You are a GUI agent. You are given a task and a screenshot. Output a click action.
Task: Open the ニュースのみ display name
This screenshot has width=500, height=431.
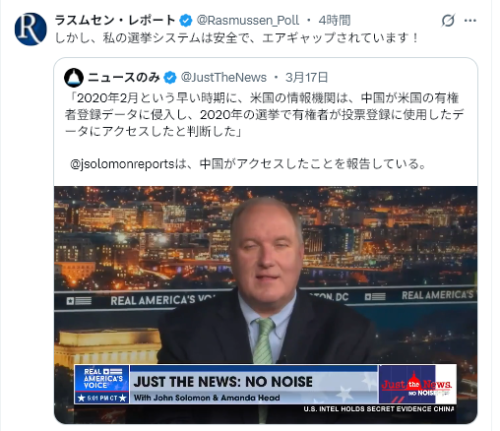pyautogui.click(x=124, y=78)
